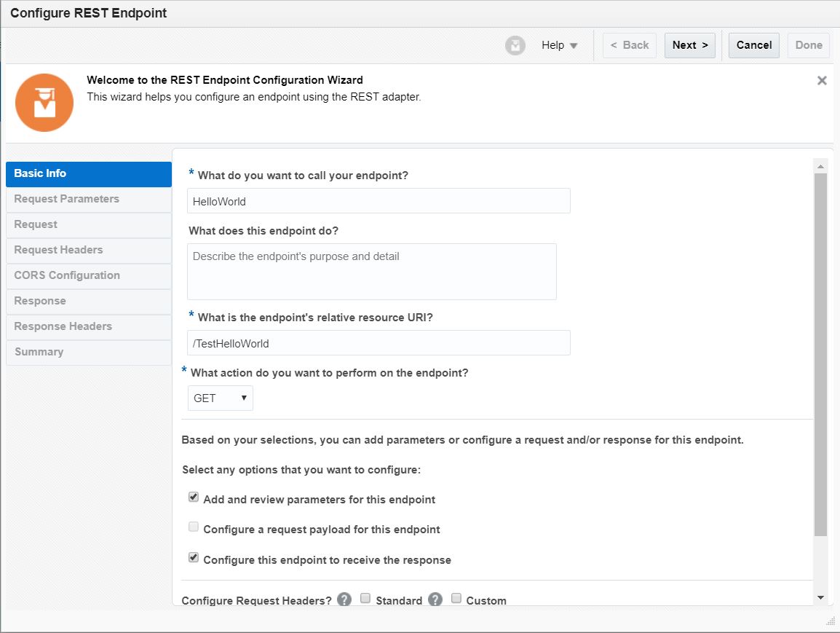Click the Cancel button
This screenshot has width=840, height=633.
click(x=753, y=45)
